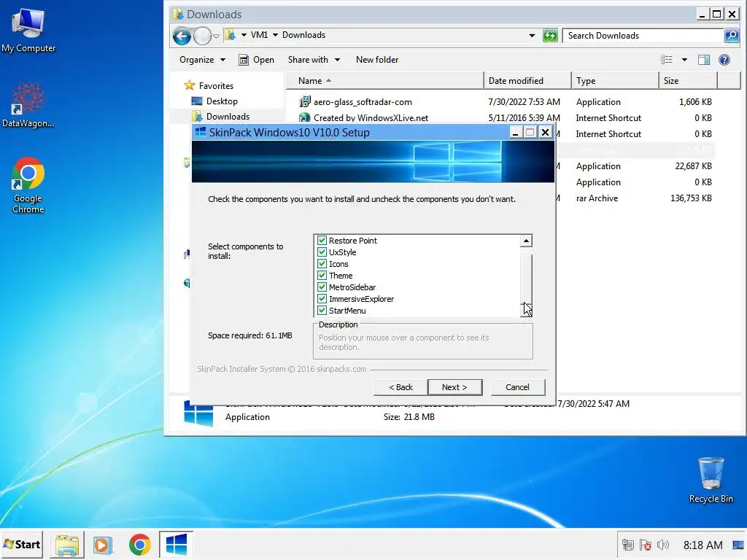Go Back in SkinPack Setup
This screenshot has height=560, width=747.
(x=400, y=387)
